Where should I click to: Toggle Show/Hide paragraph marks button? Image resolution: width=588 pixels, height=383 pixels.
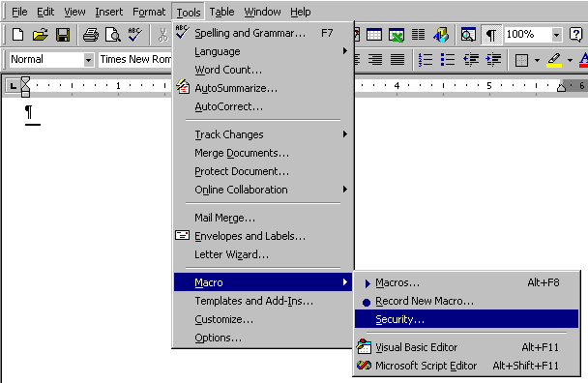[x=491, y=35]
